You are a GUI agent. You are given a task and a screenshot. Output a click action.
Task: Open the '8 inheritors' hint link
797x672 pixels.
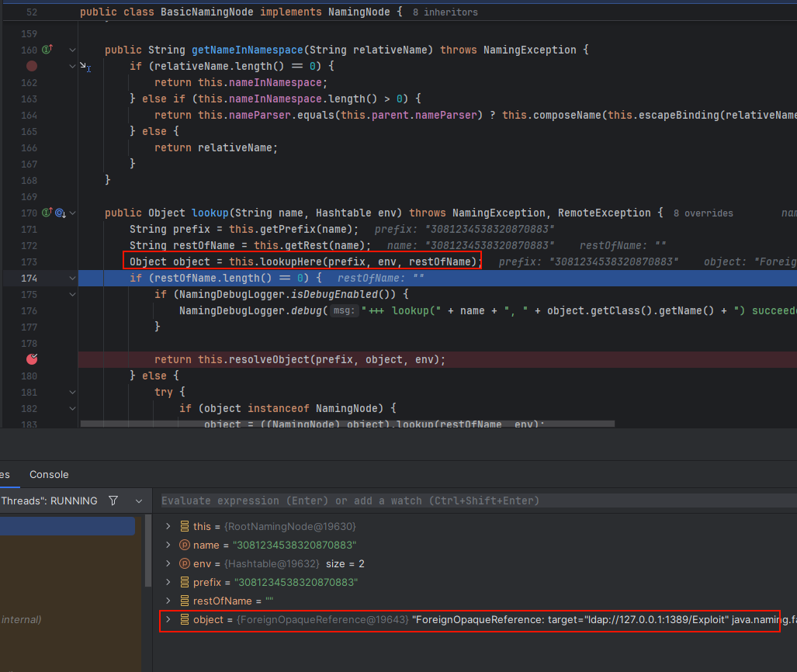445,12
